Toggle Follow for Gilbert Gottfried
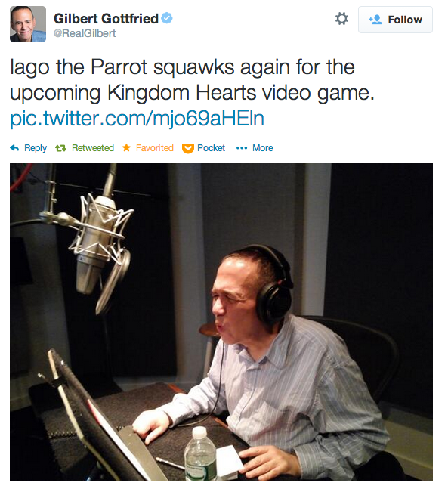 coord(395,20)
